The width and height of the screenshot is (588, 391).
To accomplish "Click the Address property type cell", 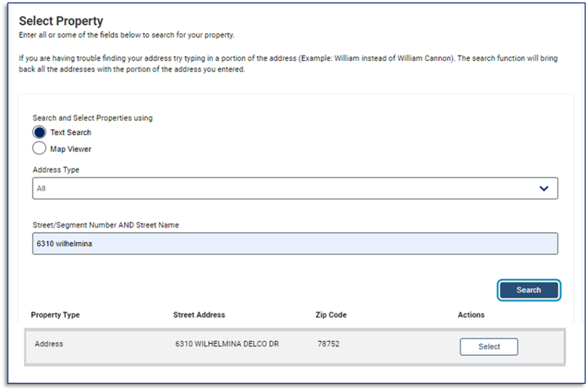I will point(49,344).
